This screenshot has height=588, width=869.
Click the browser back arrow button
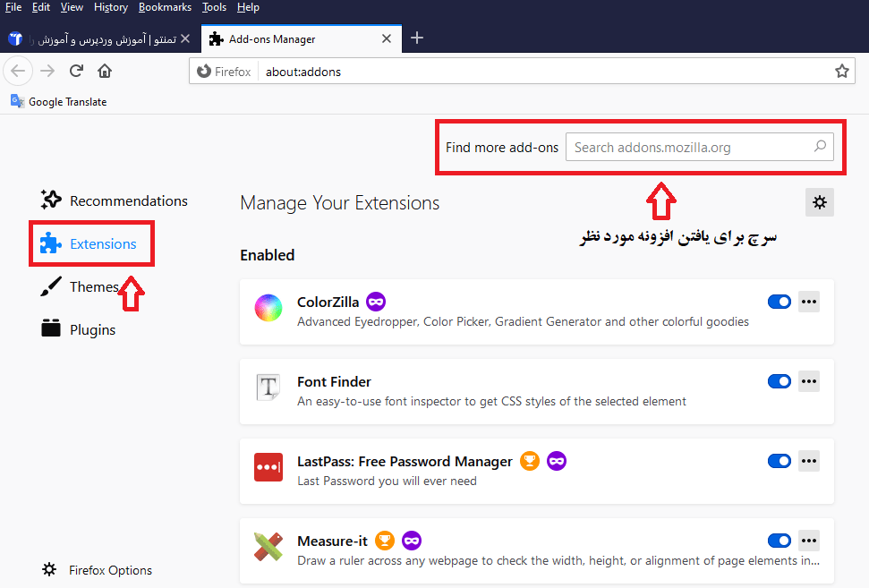(18, 71)
